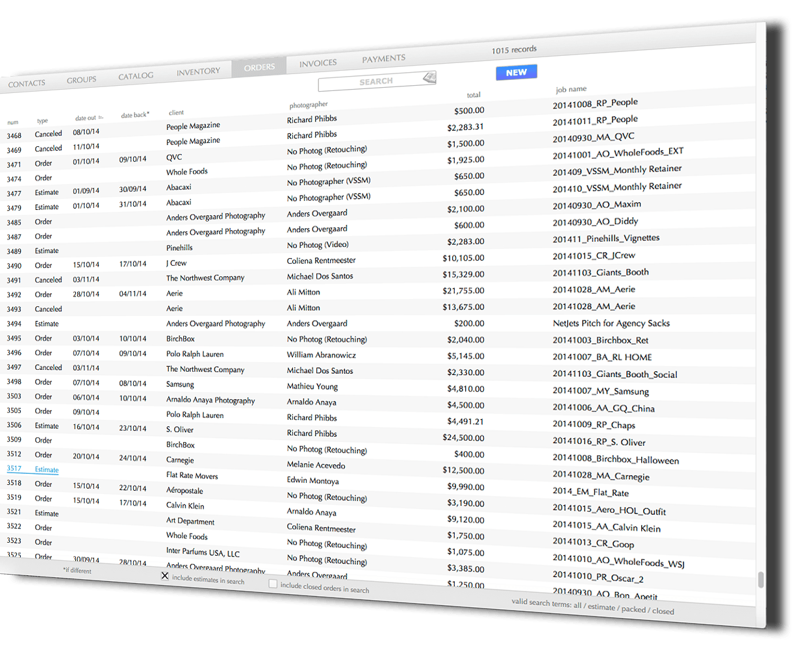Switch to the Invoices tab
Screen dimensions: 812x650
[x=318, y=63]
